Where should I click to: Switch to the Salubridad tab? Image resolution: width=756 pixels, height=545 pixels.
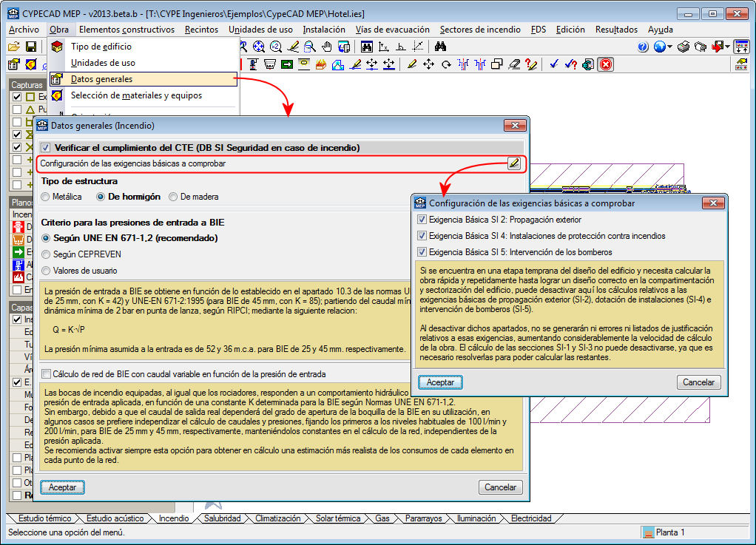tap(222, 518)
